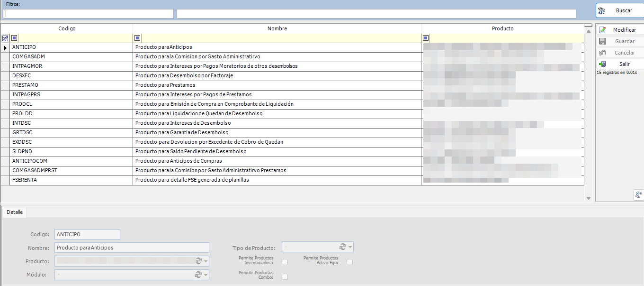
Task: Enable Permite Productos Combo checkbox
Action: click(x=286, y=277)
